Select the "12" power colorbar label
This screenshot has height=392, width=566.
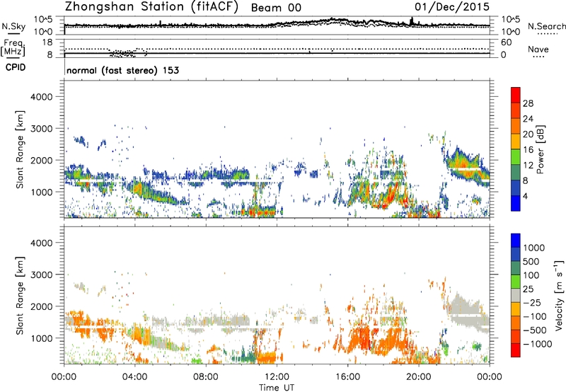click(x=528, y=166)
